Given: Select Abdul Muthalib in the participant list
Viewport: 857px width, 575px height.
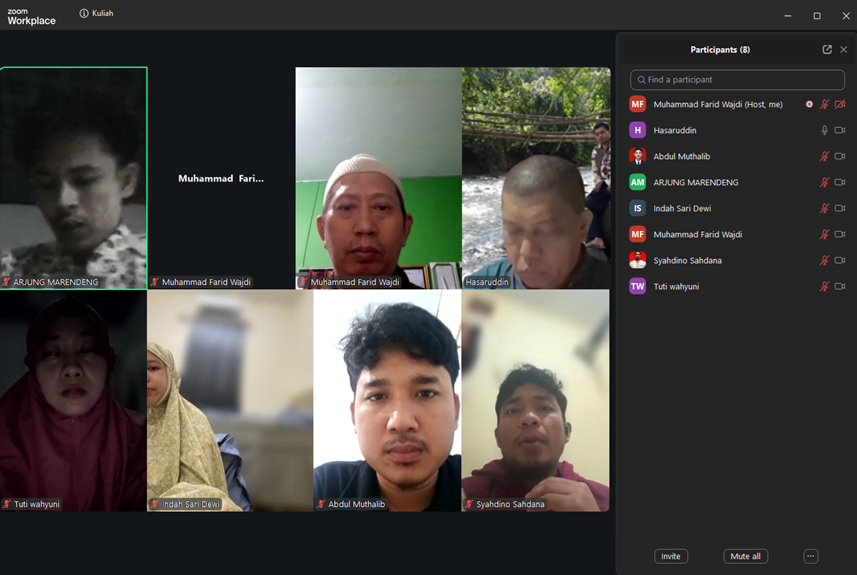Looking at the screenshot, I should [737, 156].
